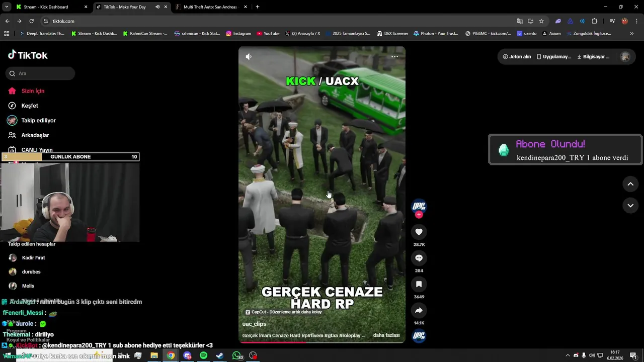This screenshot has width=644, height=362.
Task: Mute the TikTok tab via speaker icon
Action: (157, 7)
